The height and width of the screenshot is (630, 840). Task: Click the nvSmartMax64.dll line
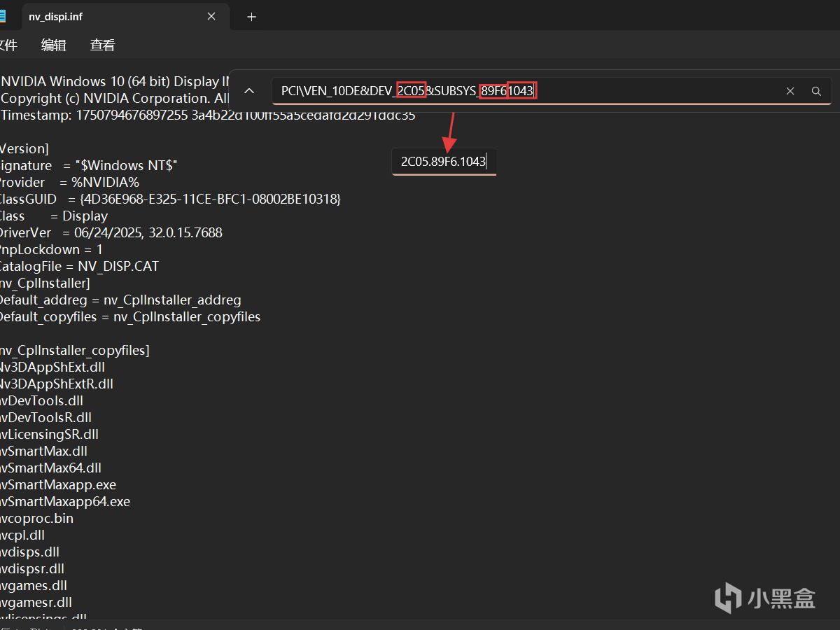coord(50,468)
